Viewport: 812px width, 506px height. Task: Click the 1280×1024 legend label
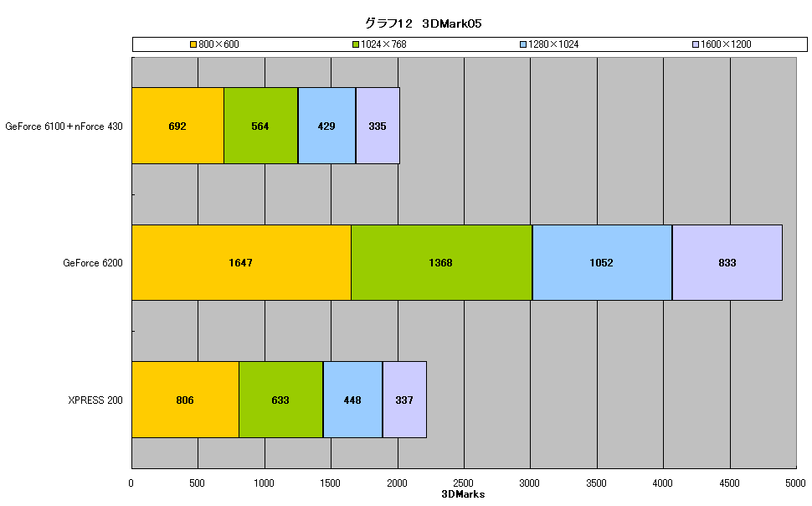[553, 44]
